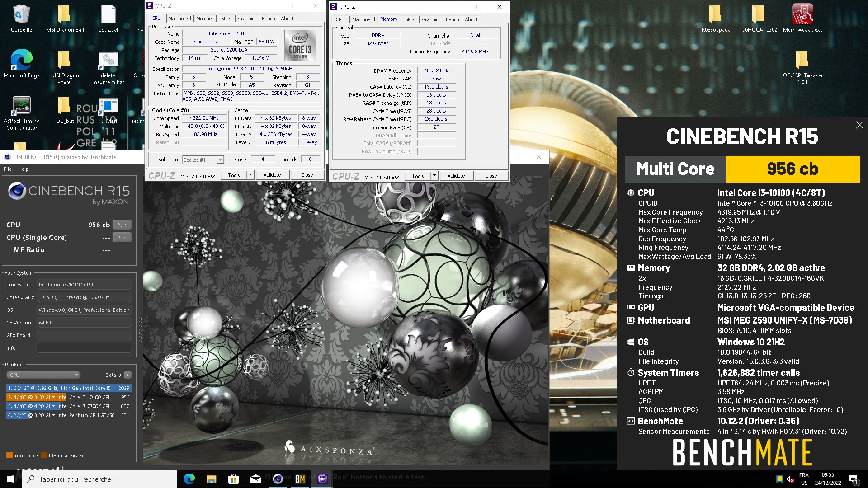Open Mail app from the taskbar
Image resolution: width=868 pixels, height=488 pixels.
pos(255,479)
